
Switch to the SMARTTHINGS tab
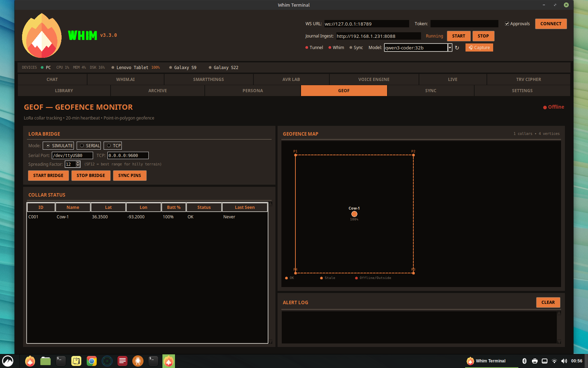208,79
